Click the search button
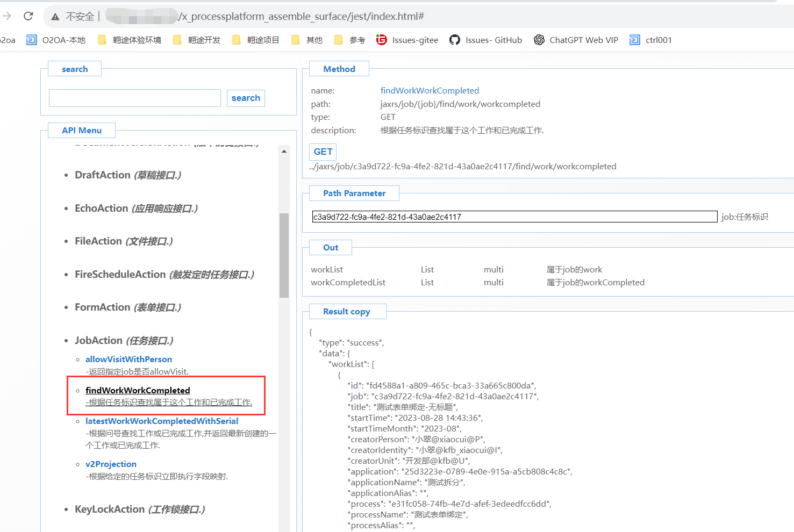 click(246, 98)
